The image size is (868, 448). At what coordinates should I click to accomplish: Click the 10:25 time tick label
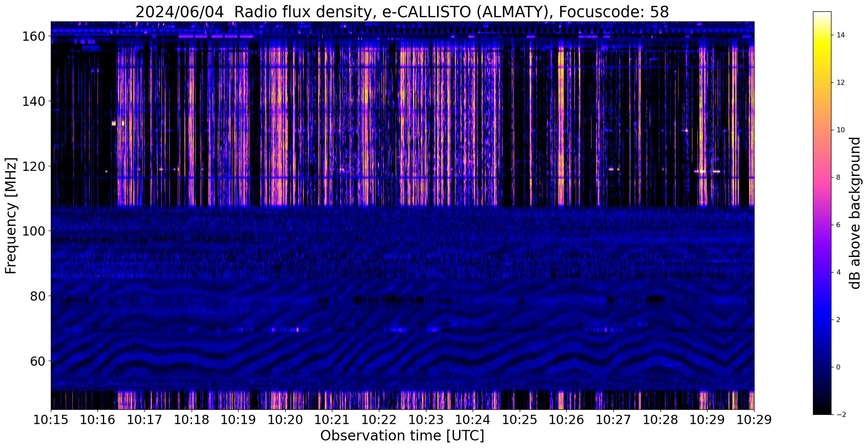[x=520, y=420]
